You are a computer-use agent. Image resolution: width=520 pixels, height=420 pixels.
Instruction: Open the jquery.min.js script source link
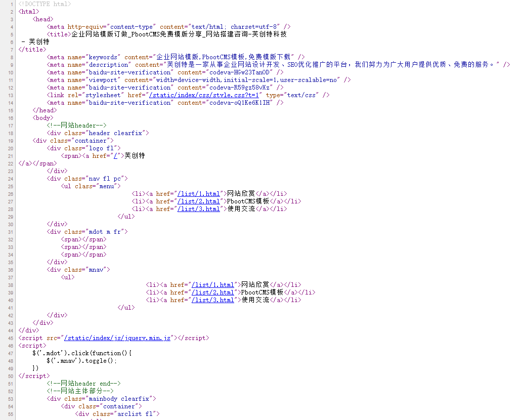pos(117,338)
